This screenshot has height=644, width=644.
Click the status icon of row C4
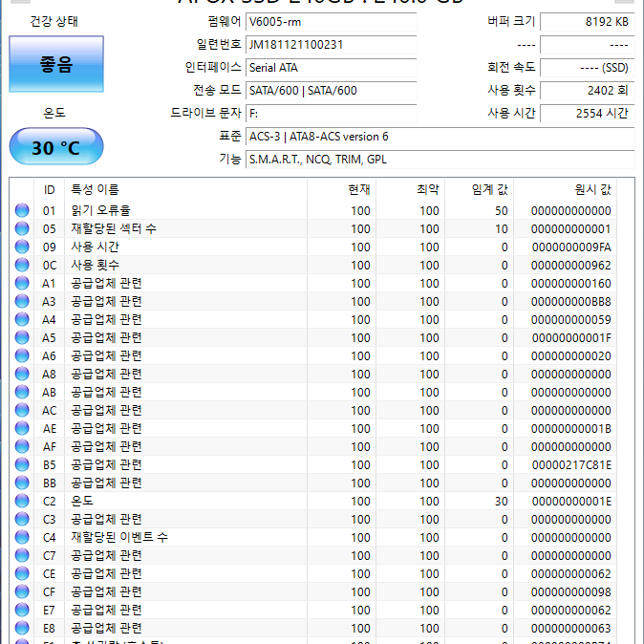22,537
